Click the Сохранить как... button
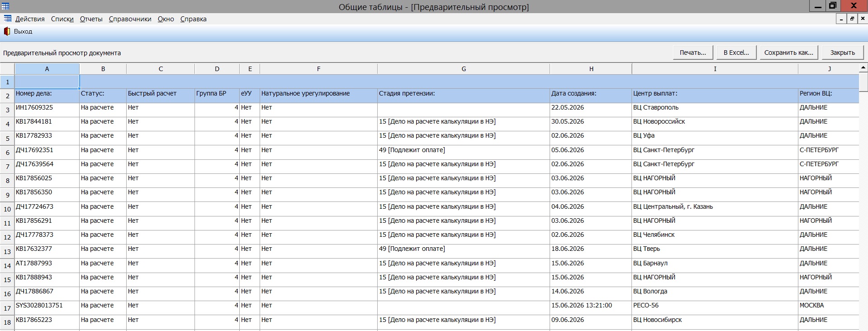Screen dimensions: 868x331 [x=789, y=53]
